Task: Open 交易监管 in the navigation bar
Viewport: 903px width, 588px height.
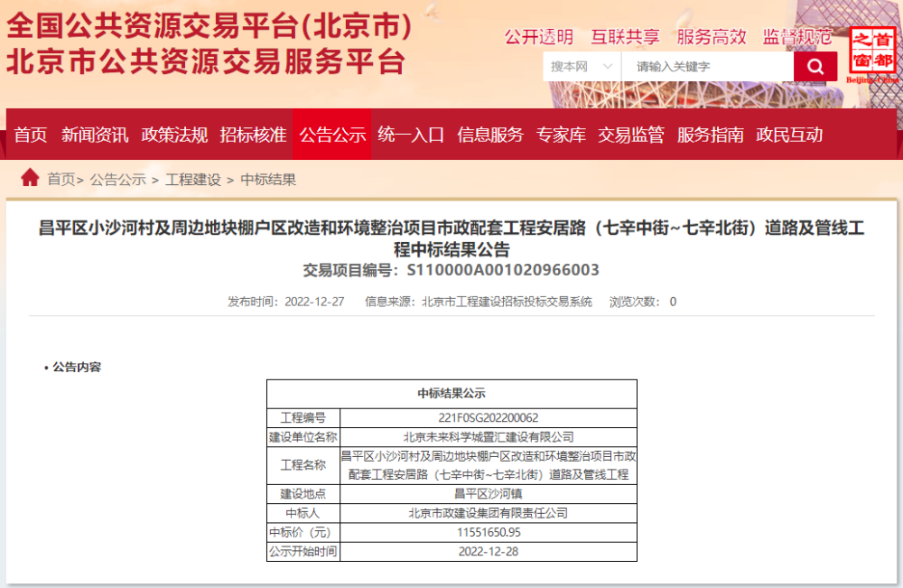Action: coord(631,135)
